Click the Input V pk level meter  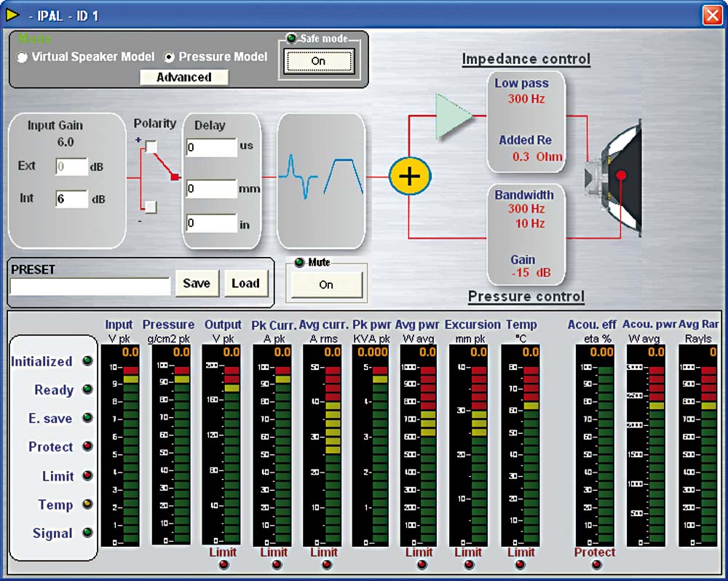pyautogui.click(x=120, y=446)
